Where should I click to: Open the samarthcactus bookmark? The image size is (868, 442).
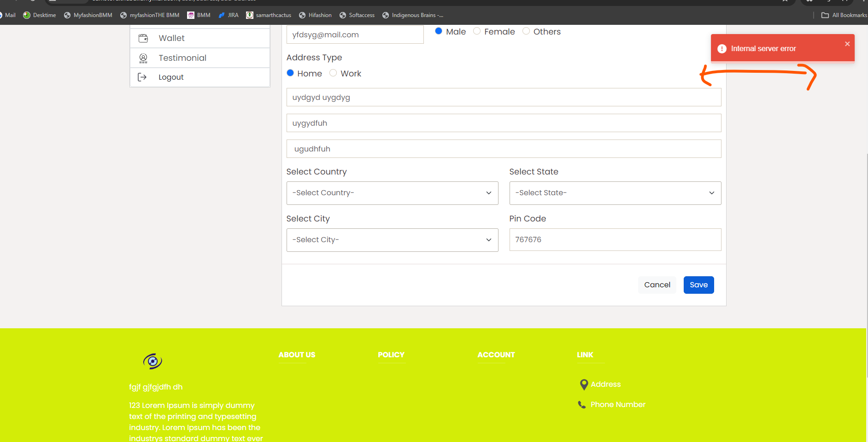pos(269,15)
